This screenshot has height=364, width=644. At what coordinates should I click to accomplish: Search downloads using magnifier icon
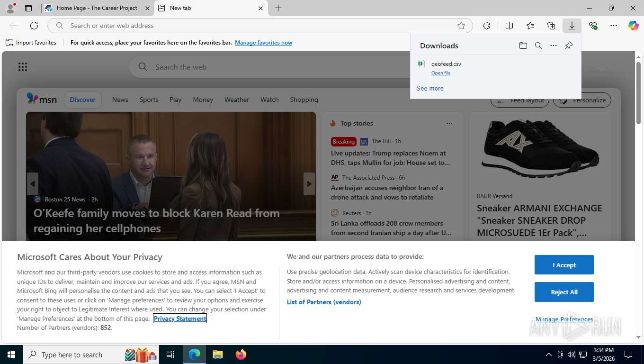(x=538, y=45)
